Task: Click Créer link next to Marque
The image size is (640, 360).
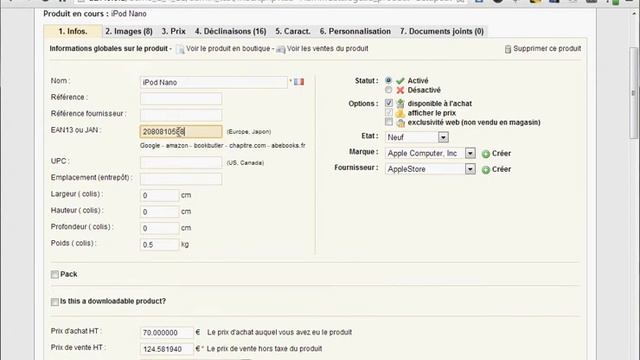Action: pyautogui.click(x=501, y=153)
